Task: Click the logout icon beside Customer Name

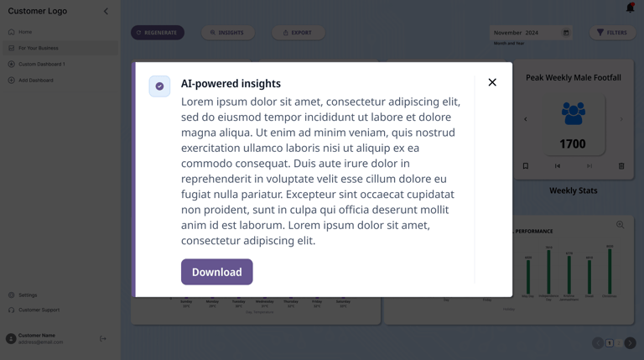Action: (x=103, y=338)
